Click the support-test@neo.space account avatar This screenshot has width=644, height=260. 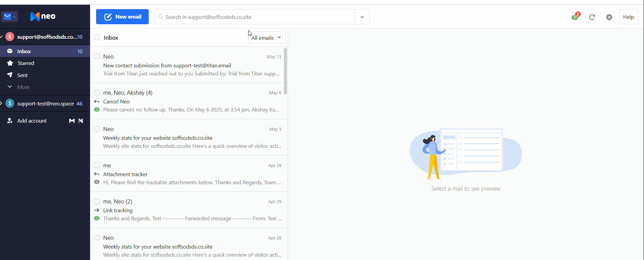10,103
